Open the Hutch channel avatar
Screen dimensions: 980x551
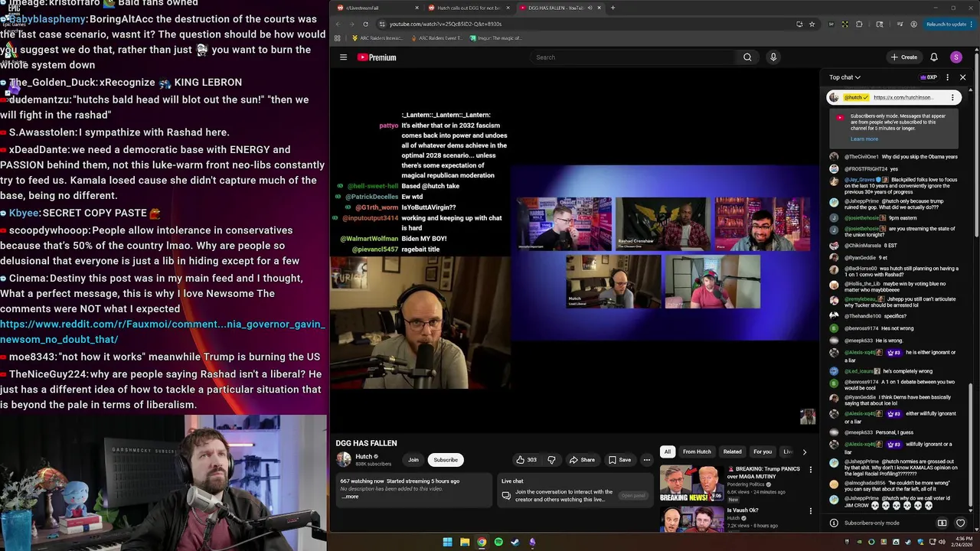344,459
